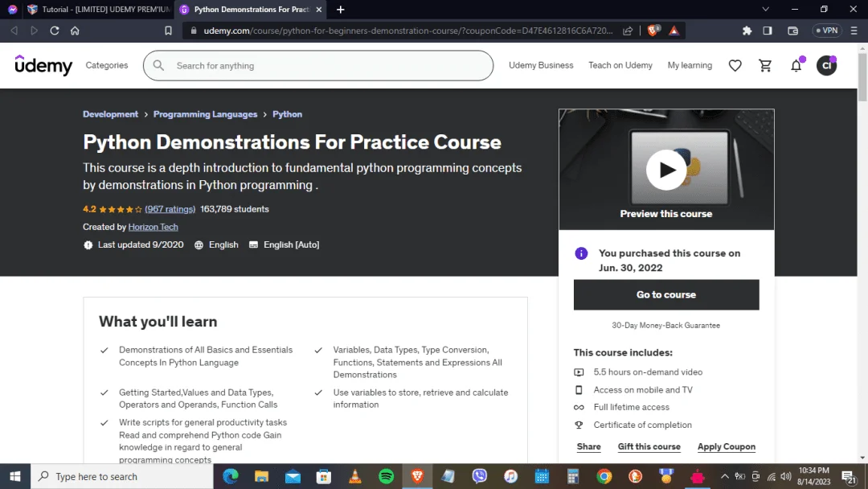The width and height of the screenshot is (868, 489).
Task: Open Horizon Tech instructor page
Action: [x=153, y=227]
